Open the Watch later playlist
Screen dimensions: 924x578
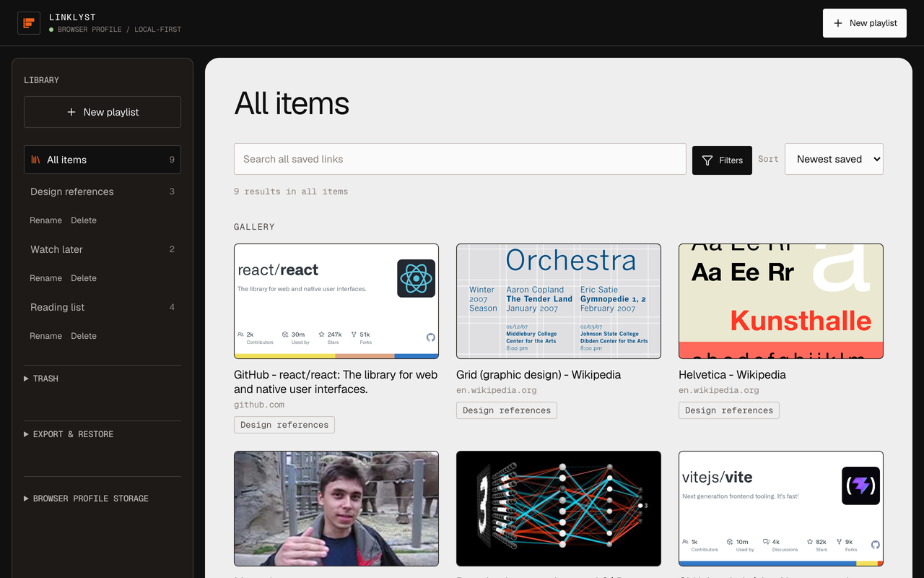click(x=103, y=249)
